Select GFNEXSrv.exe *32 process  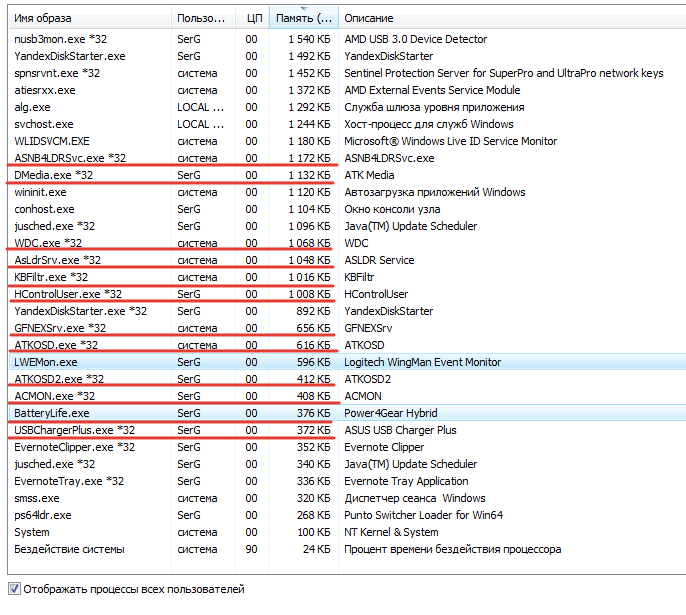tap(60, 328)
